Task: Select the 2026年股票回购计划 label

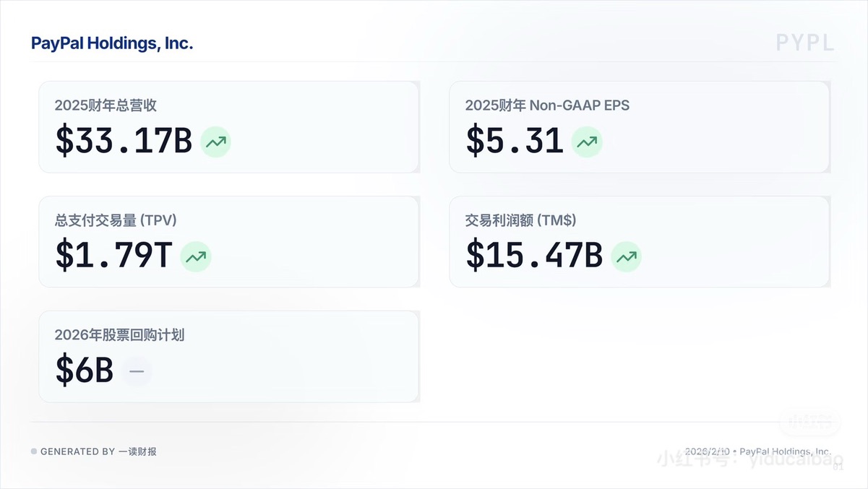Action: click(x=119, y=335)
